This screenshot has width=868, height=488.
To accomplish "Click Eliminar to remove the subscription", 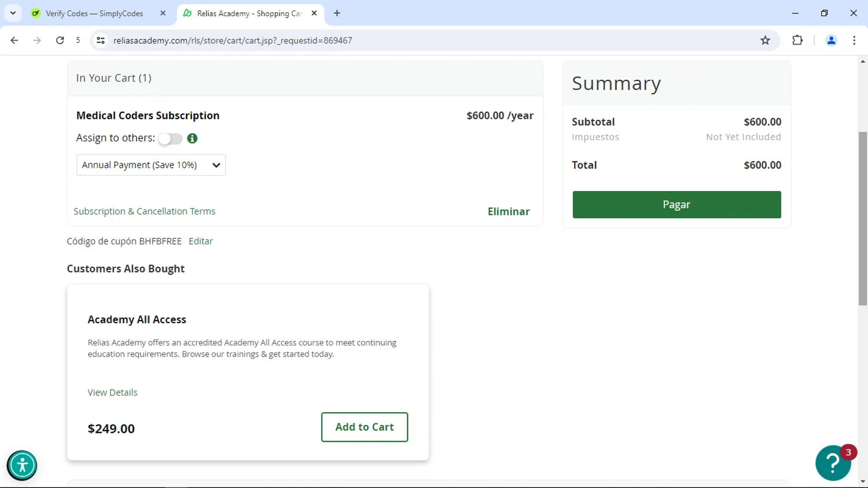I will pyautogui.click(x=509, y=211).
